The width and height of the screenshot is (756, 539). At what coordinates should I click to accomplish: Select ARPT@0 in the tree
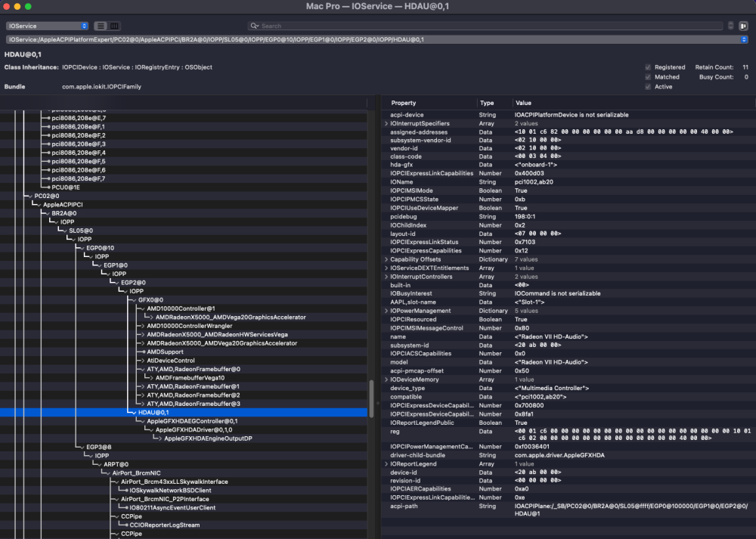click(x=116, y=465)
